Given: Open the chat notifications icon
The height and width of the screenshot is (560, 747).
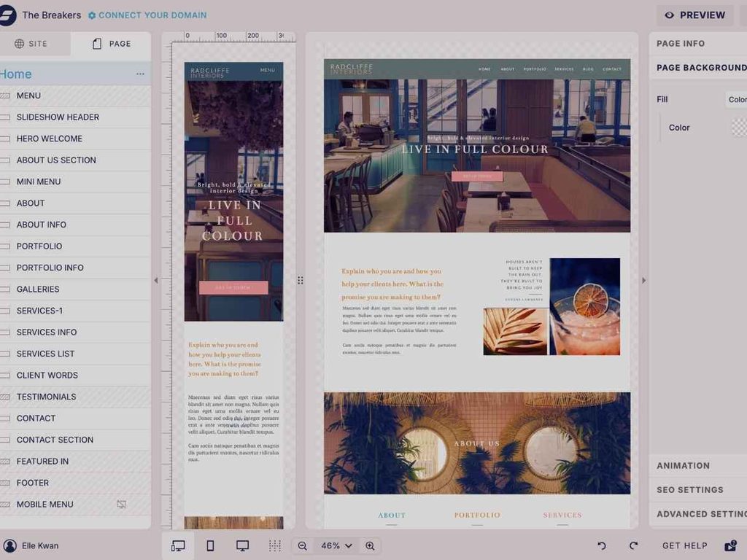Looking at the screenshot, I should [x=731, y=545].
